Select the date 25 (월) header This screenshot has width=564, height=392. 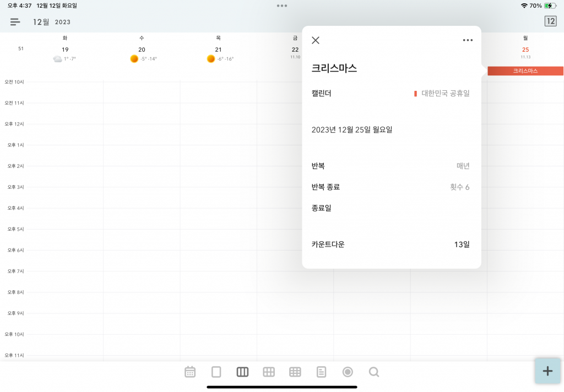(525, 50)
